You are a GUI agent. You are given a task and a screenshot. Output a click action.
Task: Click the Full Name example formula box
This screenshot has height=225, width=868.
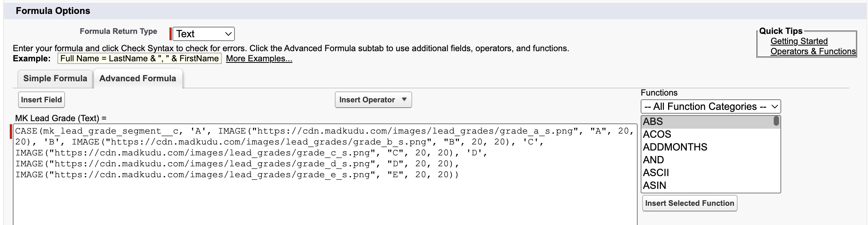pos(139,59)
